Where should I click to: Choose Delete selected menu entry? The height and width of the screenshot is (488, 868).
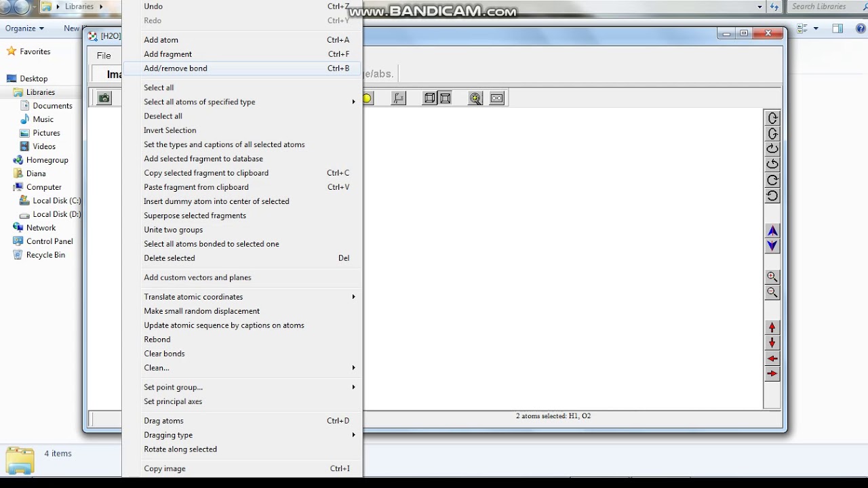pos(243,258)
